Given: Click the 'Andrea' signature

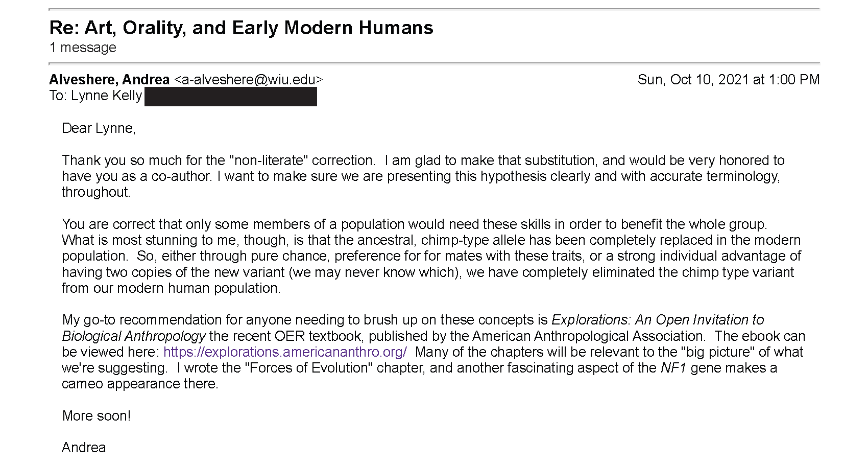Looking at the screenshot, I should coord(84,448).
